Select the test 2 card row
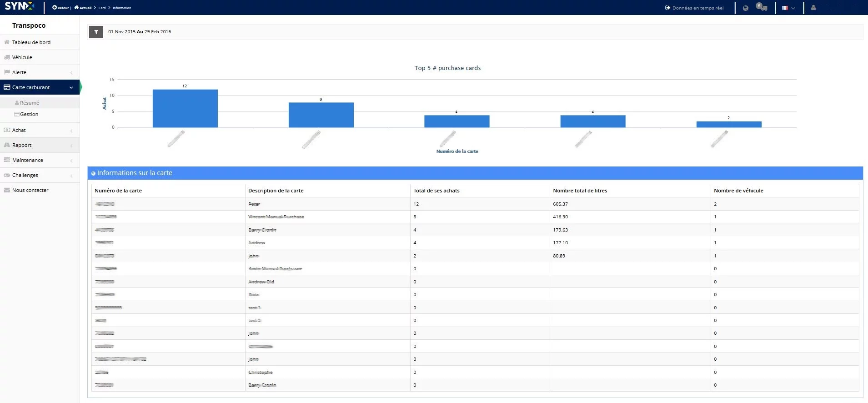This screenshot has width=868, height=403. pos(475,320)
